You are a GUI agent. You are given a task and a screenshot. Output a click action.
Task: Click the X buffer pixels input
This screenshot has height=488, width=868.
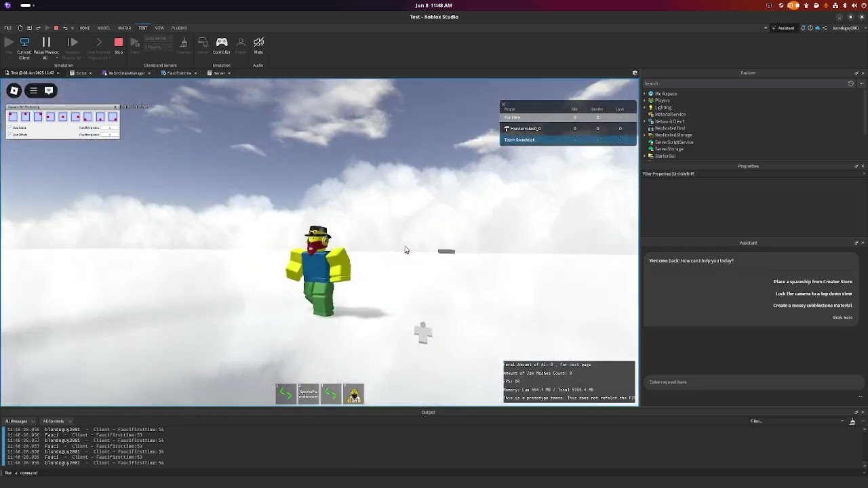[x=109, y=127]
